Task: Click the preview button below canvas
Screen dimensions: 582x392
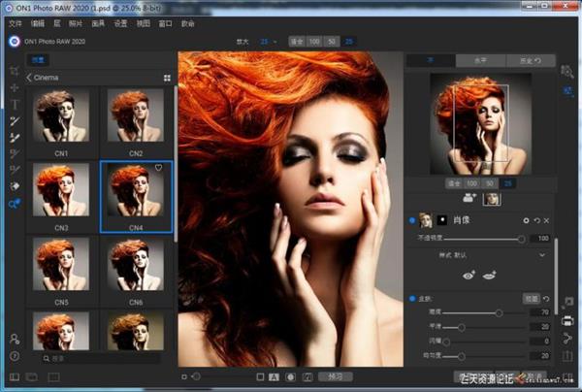Action: coord(335,376)
